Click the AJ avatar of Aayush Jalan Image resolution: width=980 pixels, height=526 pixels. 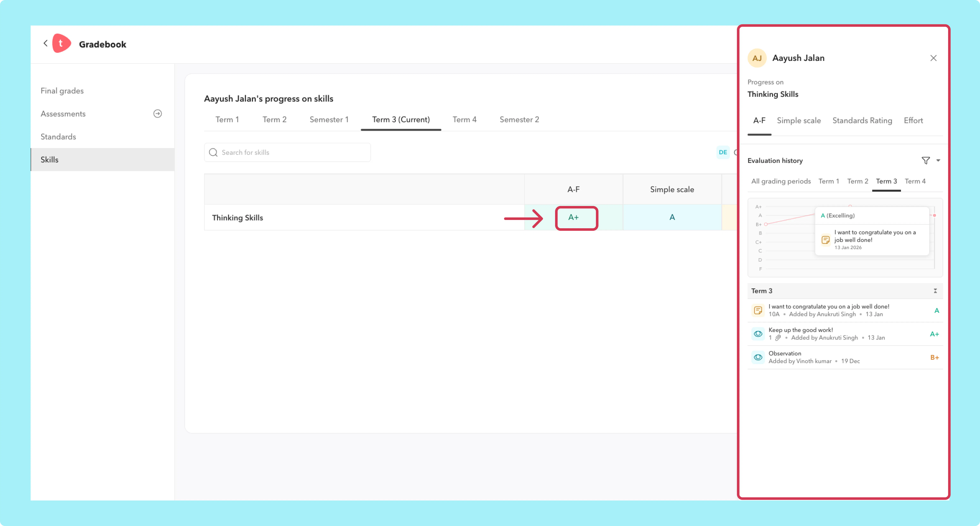(757, 58)
